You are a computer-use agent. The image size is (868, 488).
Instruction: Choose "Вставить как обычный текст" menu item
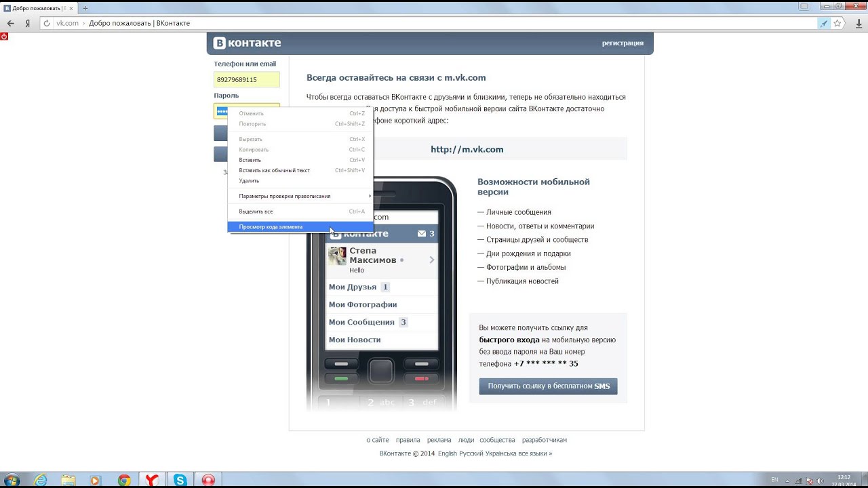coord(301,170)
